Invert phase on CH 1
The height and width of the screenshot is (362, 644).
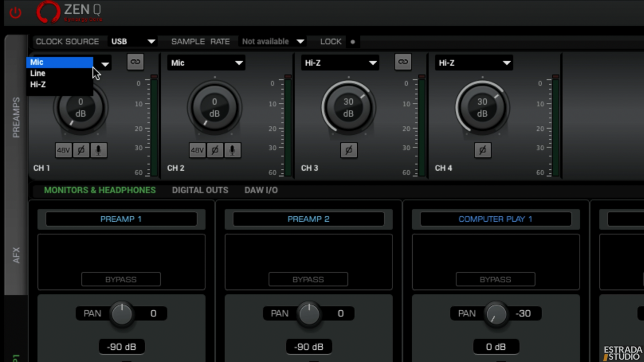pos(81,150)
